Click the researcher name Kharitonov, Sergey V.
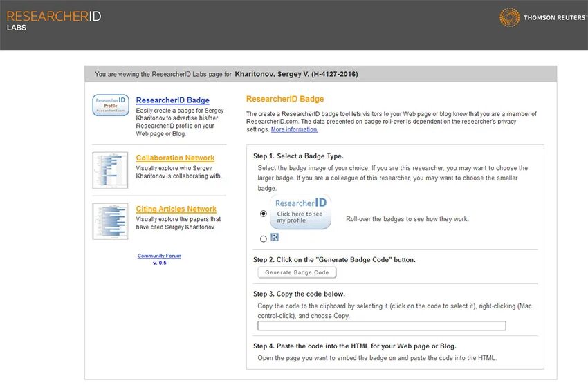 click(273, 74)
